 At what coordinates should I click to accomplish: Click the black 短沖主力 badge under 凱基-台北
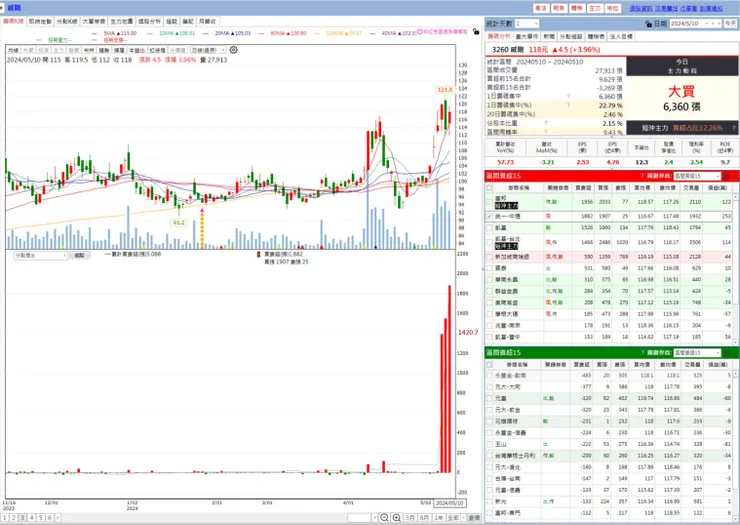tap(506, 246)
